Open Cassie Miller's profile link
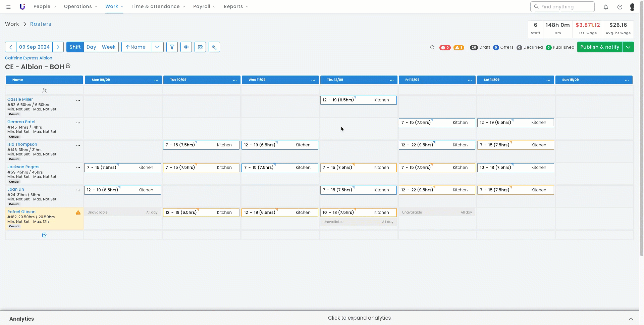Screen dimensions: 644x325 20,99
